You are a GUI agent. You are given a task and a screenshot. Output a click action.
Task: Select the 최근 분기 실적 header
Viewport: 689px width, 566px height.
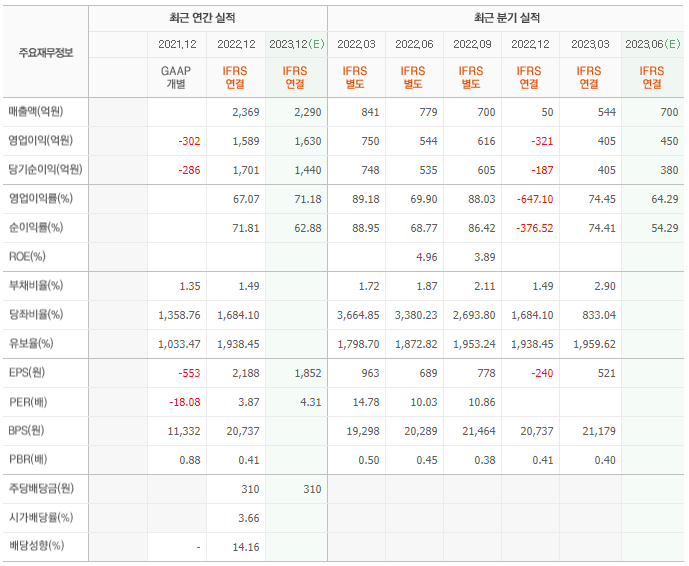click(507, 18)
